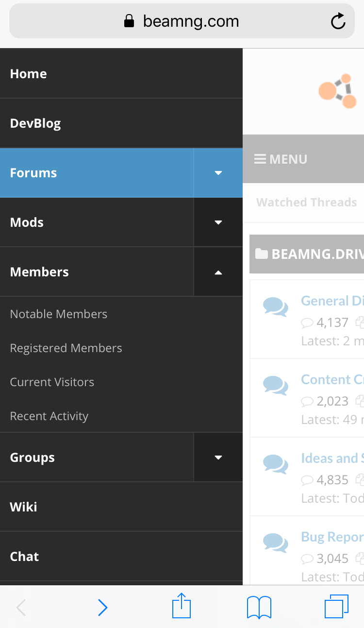364x628 pixels.
Task: Open the Safari share sheet
Action: click(182, 605)
